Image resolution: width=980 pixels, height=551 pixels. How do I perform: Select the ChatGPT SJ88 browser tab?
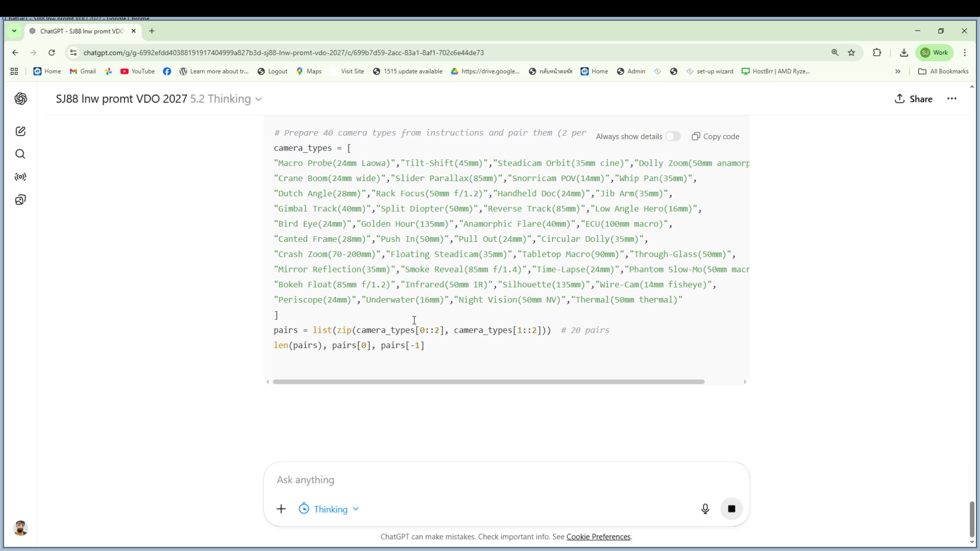coord(82,31)
